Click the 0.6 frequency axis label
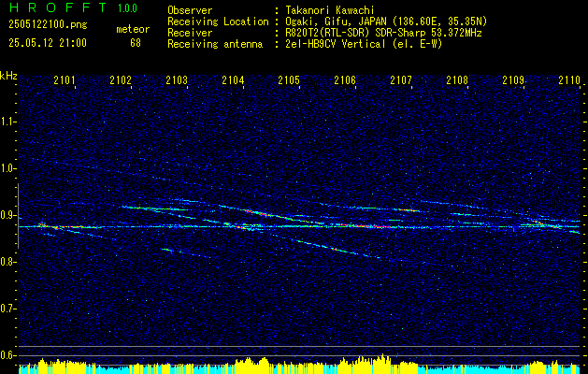This screenshot has width=588, height=374. (7, 355)
